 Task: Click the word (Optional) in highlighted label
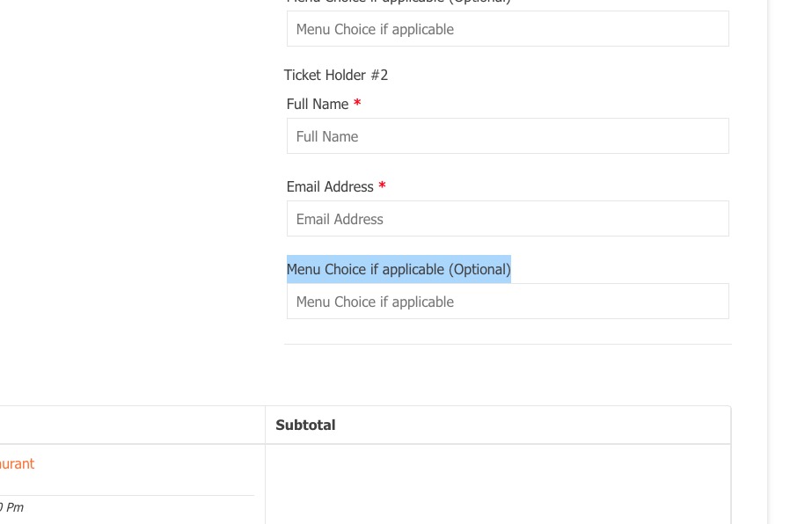point(479,269)
